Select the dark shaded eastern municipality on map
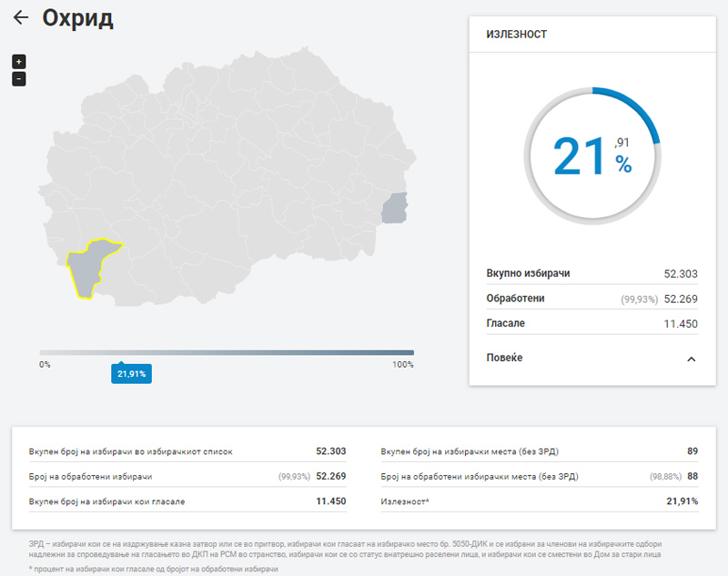The height and width of the screenshot is (576, 728). pos(394,208)
